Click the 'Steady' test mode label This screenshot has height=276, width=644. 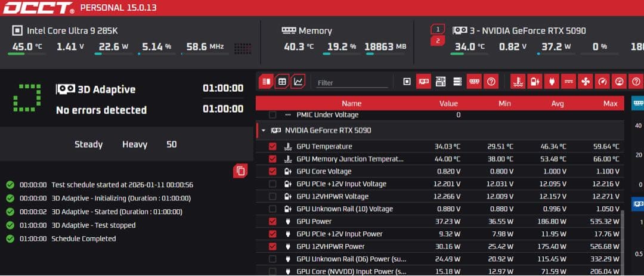[x=89, y=145]
